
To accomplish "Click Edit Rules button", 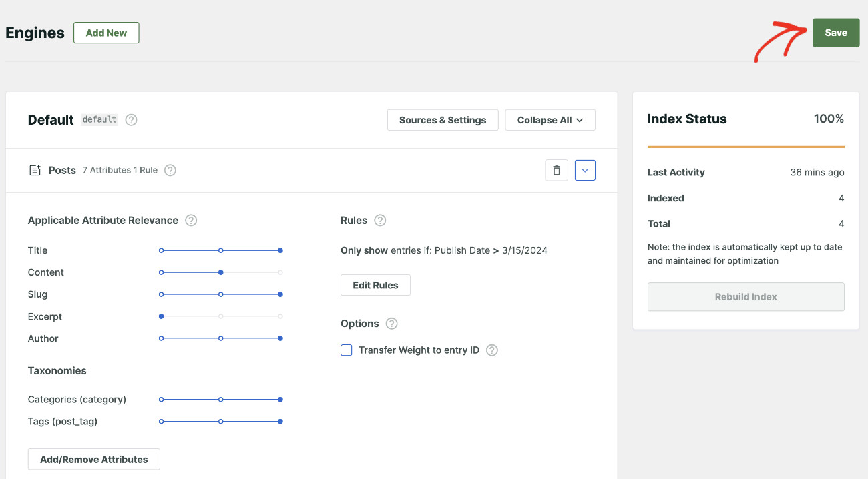I will click(375, 285).
